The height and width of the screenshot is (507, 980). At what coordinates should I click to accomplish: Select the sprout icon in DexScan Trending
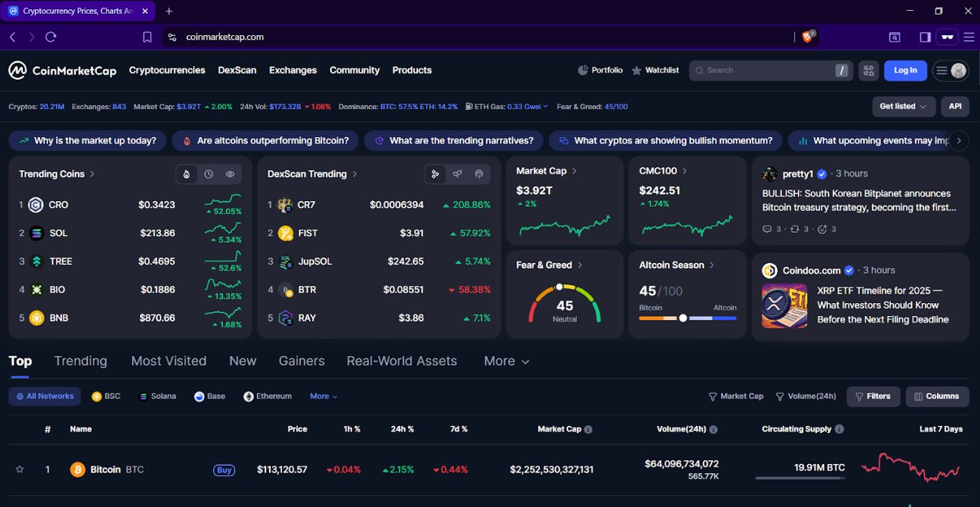click(x=457, y=174)
